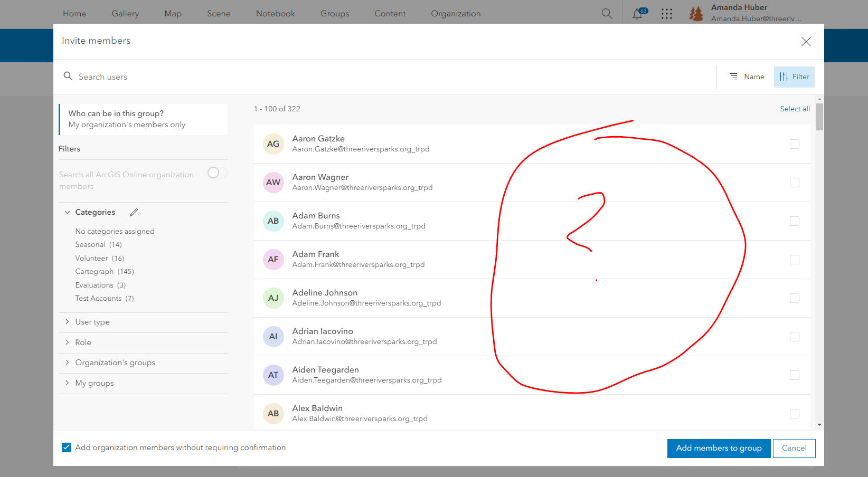Switch to the Notebook tab
This screenshot has height=477, width=868.
tap(275, 14)
